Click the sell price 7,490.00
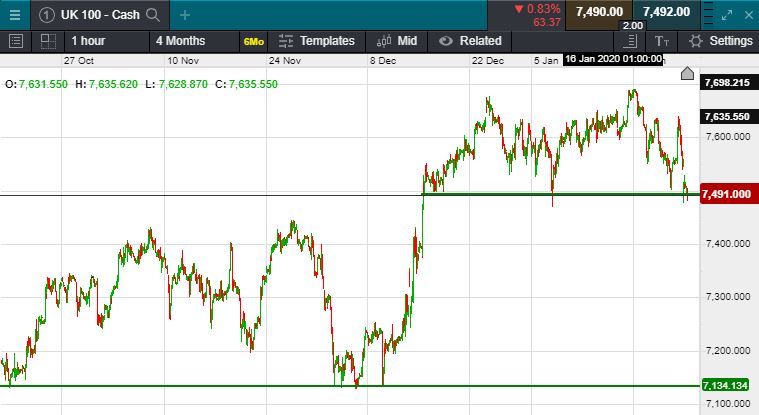 599,12
